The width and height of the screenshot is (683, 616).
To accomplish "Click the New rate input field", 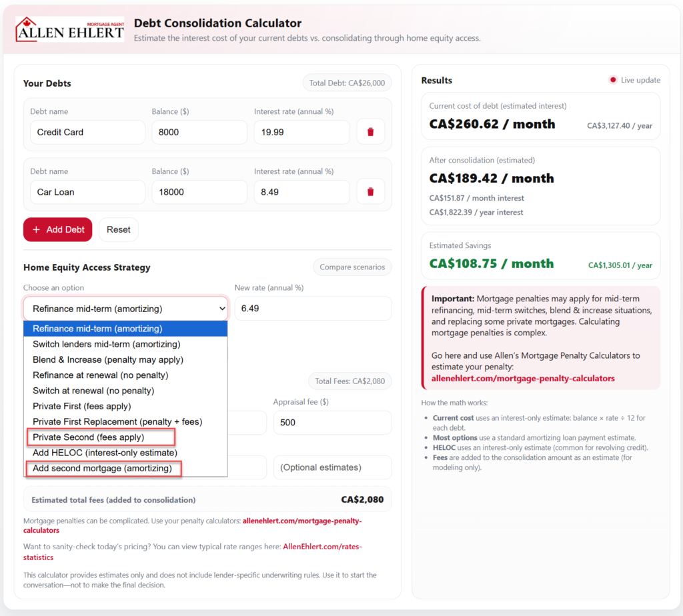I will pos(313,309).
